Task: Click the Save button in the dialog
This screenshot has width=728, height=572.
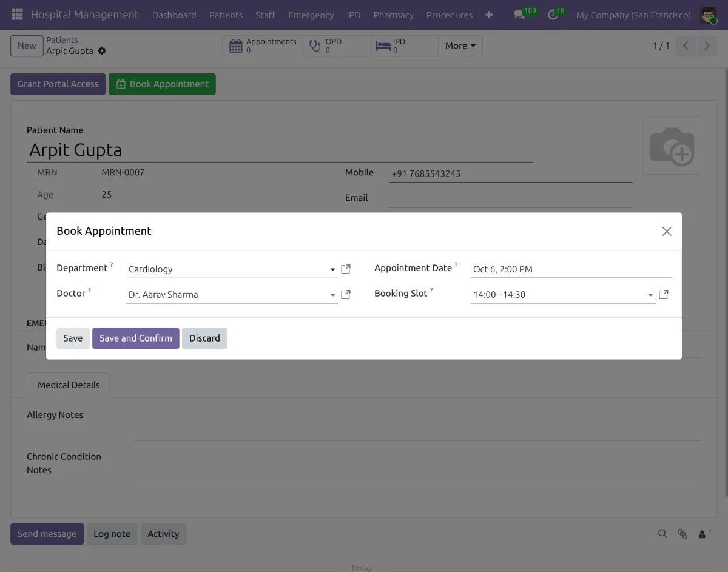Action: point(73,338)
